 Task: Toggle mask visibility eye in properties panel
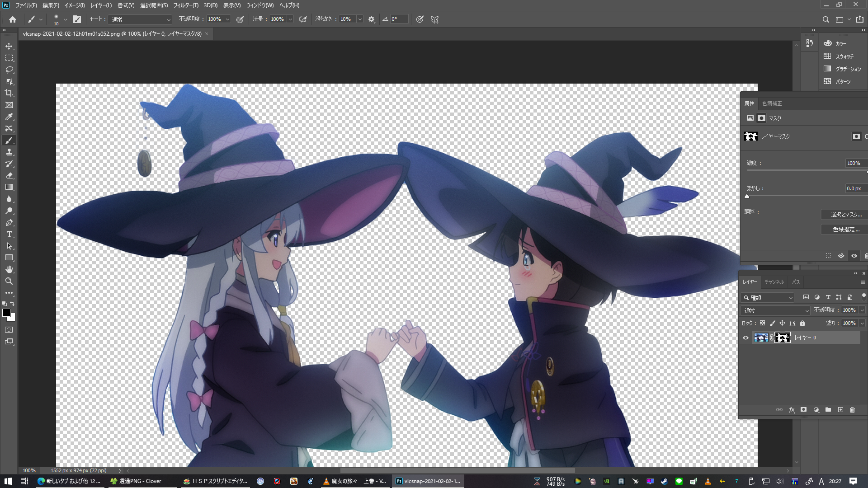854,256
